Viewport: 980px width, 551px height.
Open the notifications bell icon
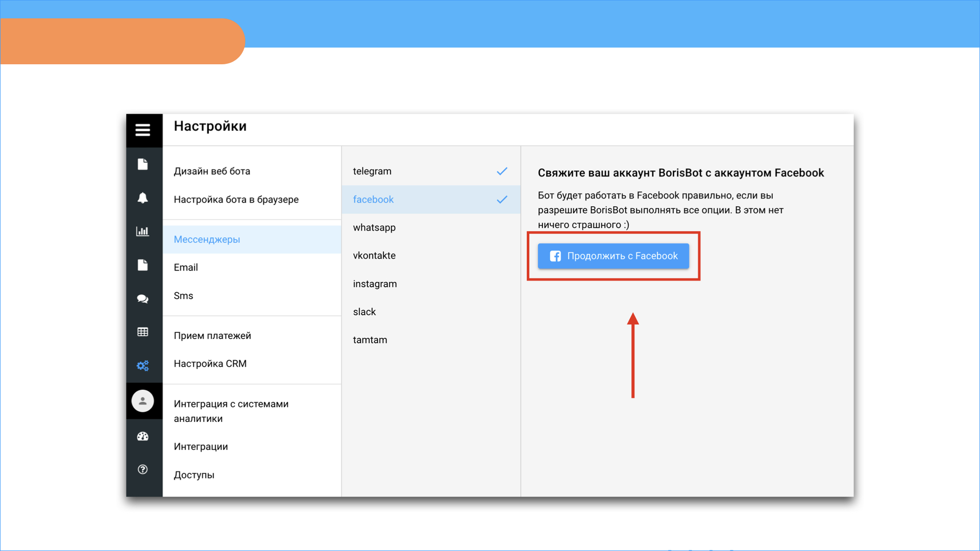point(143,198)
